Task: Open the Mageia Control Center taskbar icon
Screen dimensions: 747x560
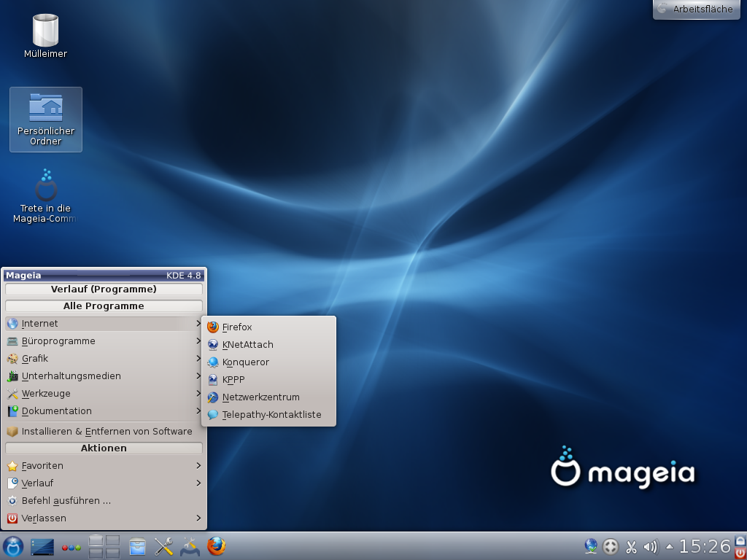Action: [x=190, y=547]
